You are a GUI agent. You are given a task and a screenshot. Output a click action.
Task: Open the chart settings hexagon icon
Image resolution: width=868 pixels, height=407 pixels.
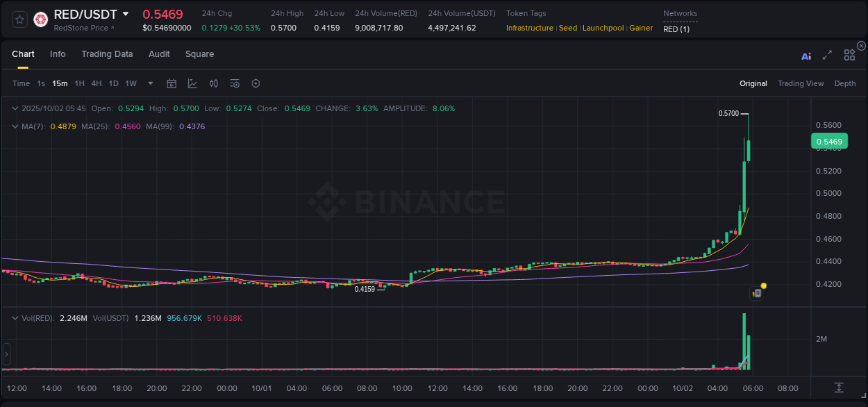pos(256,83)
